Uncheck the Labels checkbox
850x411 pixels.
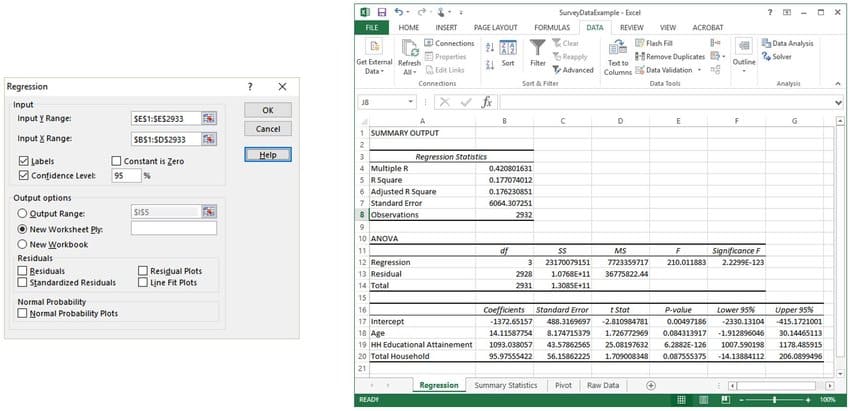23,161
